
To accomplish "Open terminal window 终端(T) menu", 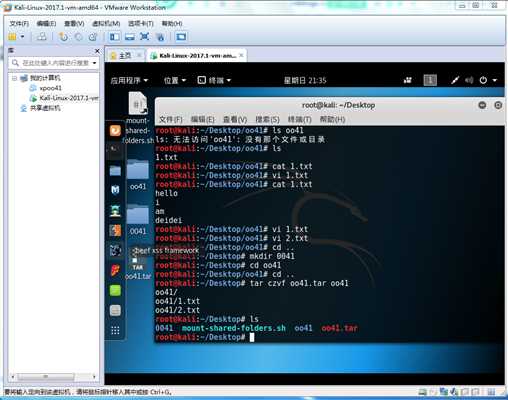I will [300, 119].
